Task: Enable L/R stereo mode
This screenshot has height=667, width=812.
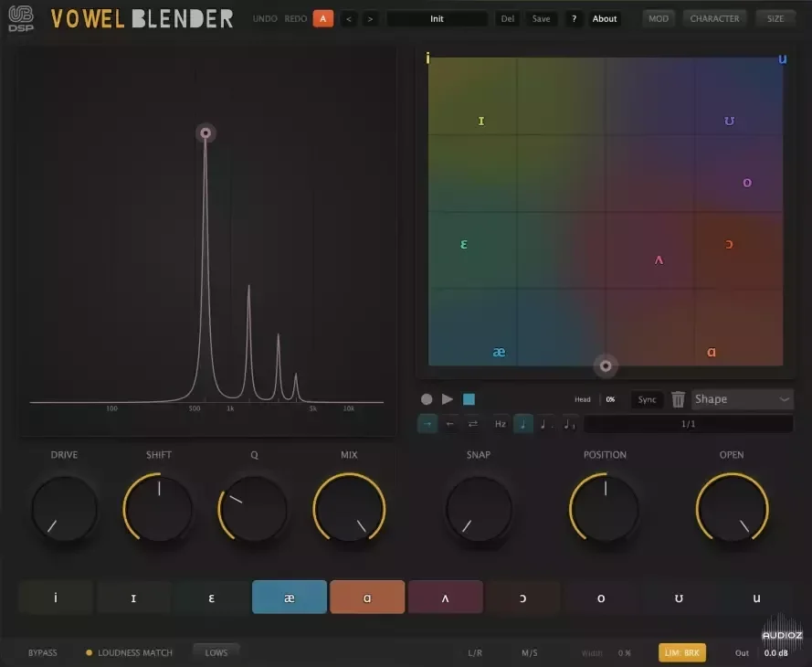Action: click(x=475, y=652)
